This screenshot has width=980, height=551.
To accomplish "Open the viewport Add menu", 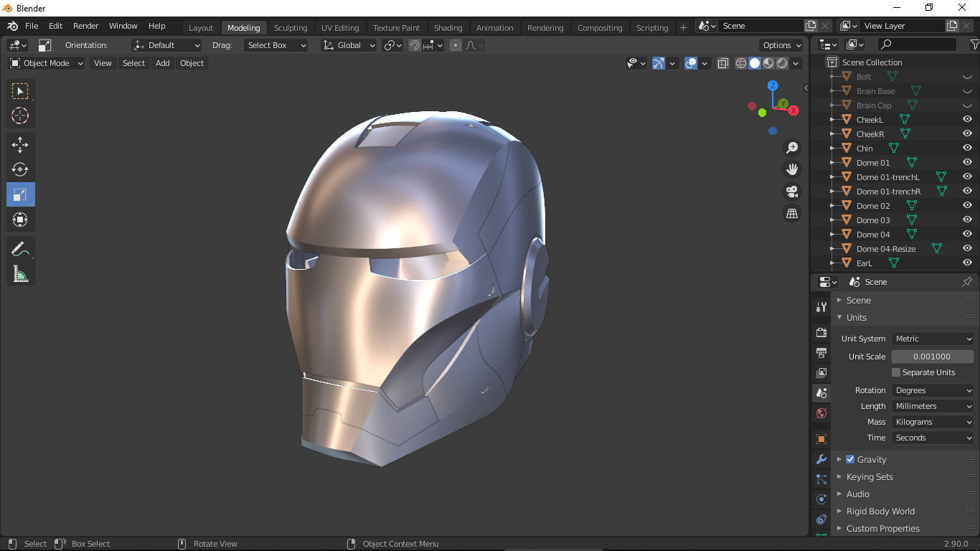I will coord(163,63).
